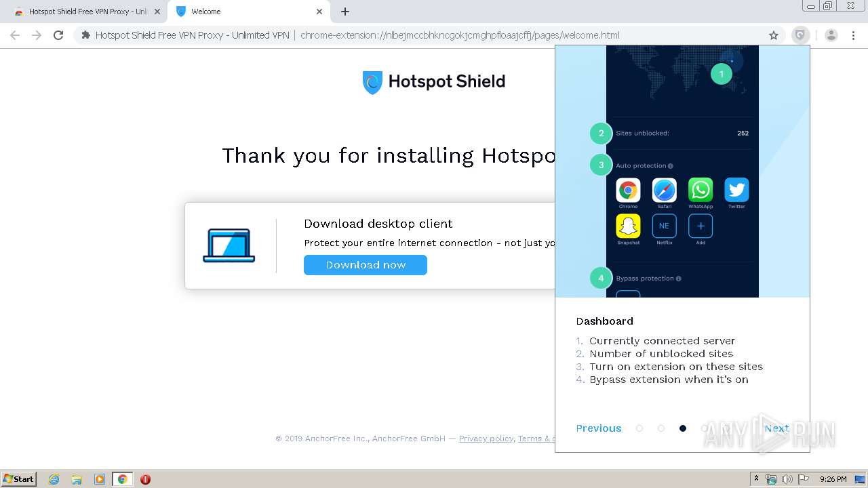The image size is (868, 488).
Task: Go back with the browser back arrow
Action: [15, 35]
